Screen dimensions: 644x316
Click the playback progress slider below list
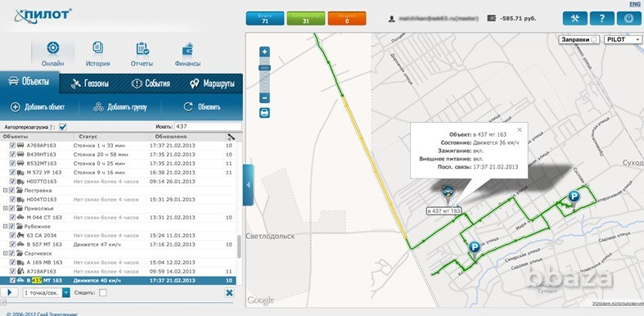[118, 303]
